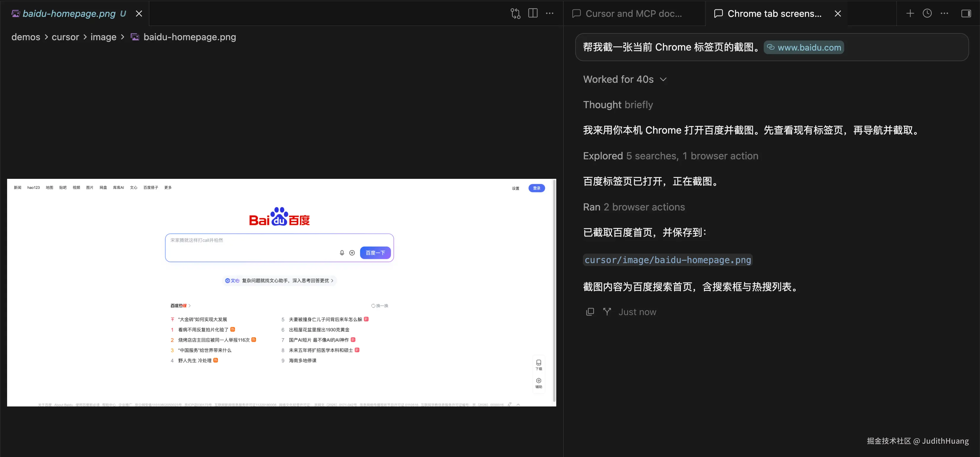
Task: Expand the Thought briefly section
Action: pos(618,105)
